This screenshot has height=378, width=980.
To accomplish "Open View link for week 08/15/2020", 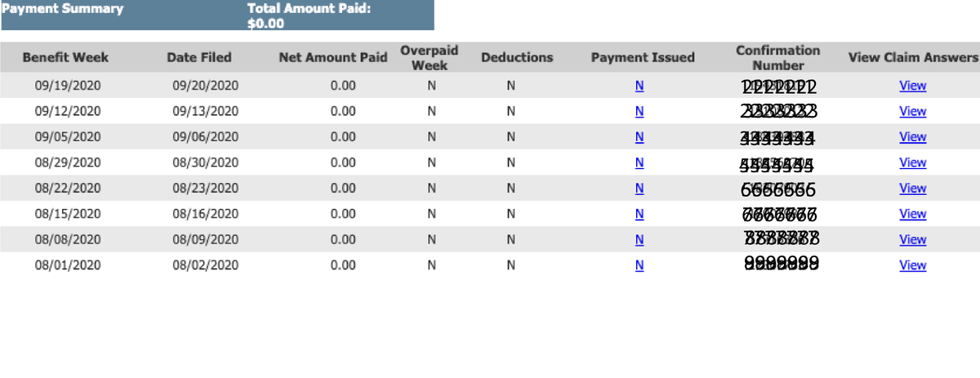I will tap(912, 214).
